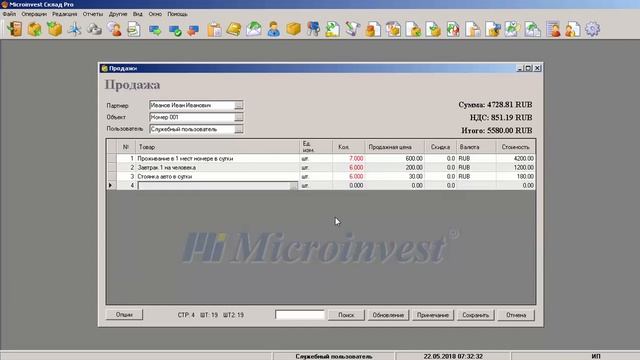The width and height of the screenshot is (640, 360).
Task: Click the blue pushpins toolbar icon
Action: 313,29
